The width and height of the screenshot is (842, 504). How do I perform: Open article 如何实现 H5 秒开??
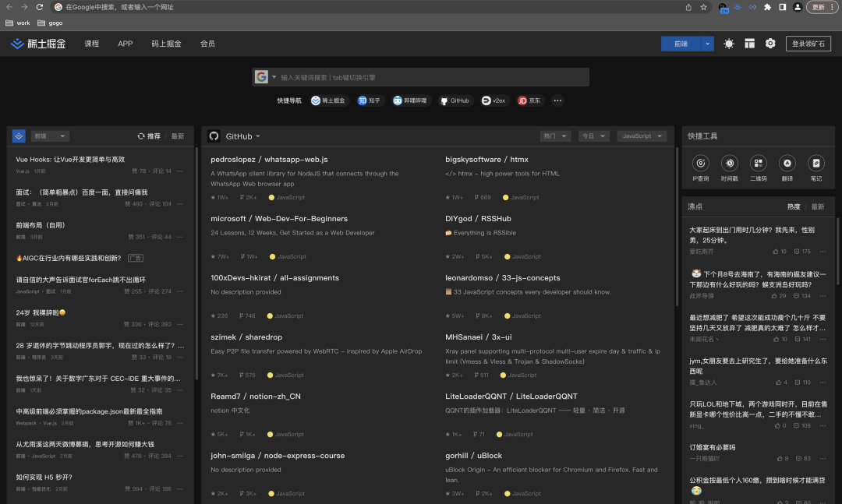[44, 478]
